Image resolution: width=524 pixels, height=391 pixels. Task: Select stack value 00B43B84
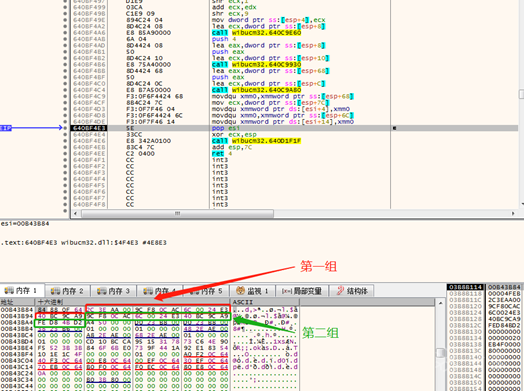coord(505,287)
